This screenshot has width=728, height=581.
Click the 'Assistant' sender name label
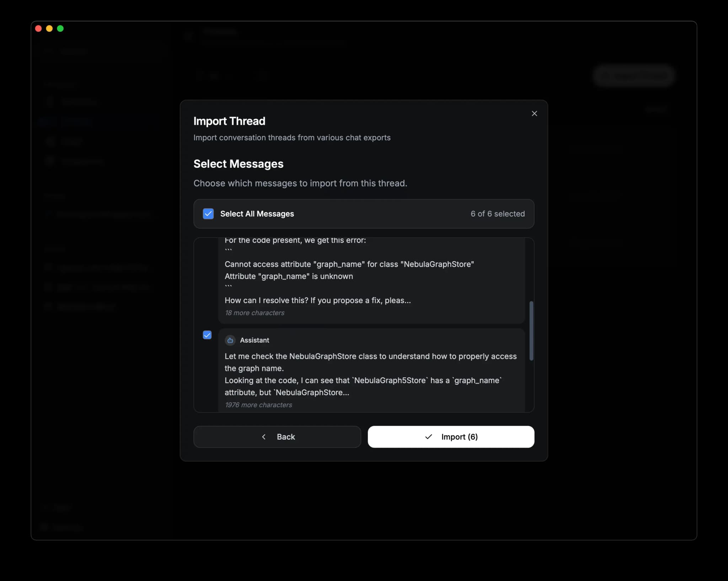pos(255,340)
